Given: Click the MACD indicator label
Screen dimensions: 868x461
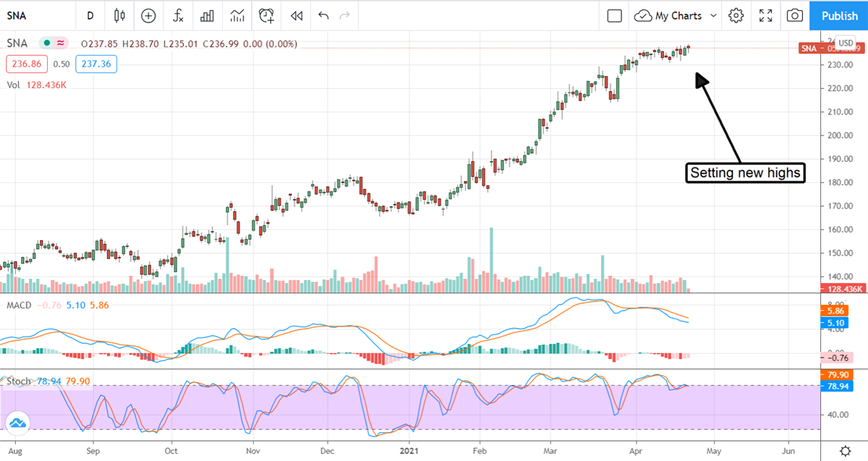Looking at the screenshot, I should click(19, 305).
